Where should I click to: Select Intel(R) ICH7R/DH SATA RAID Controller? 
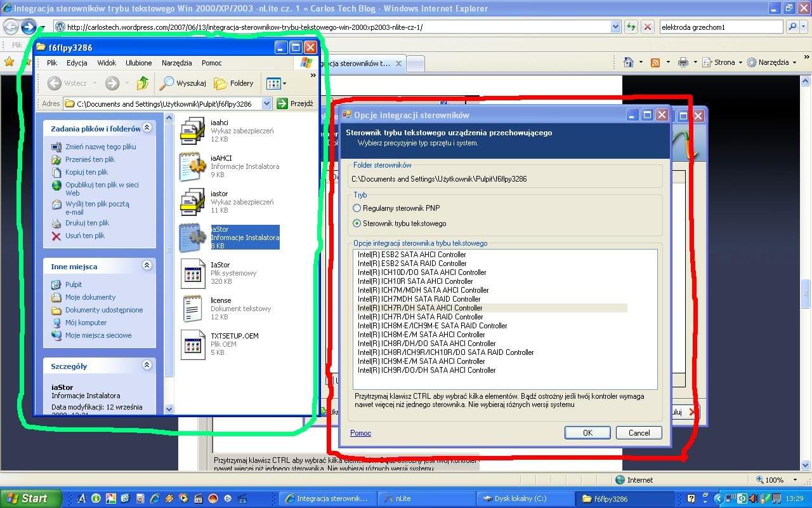420,317
